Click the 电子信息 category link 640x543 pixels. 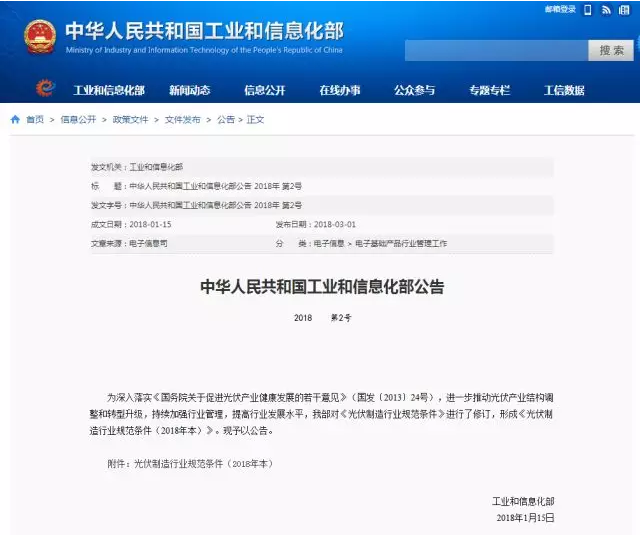pos(329,243)
